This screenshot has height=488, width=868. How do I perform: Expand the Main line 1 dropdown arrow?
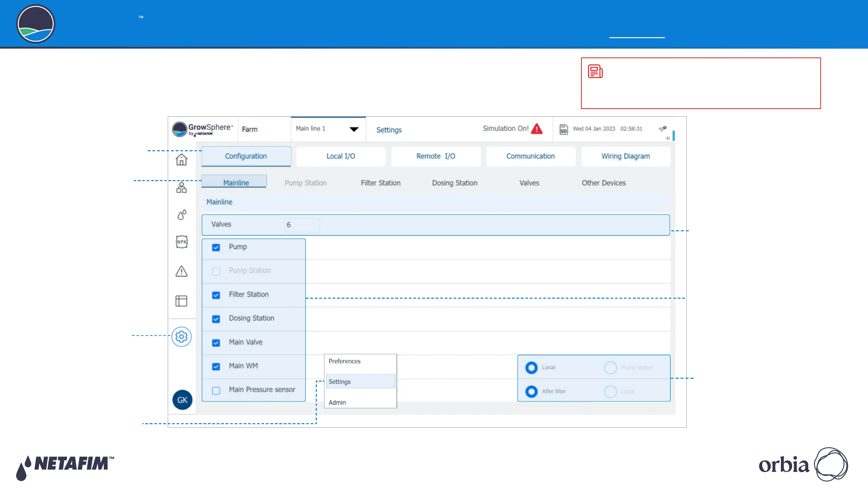tap(354, 129)
